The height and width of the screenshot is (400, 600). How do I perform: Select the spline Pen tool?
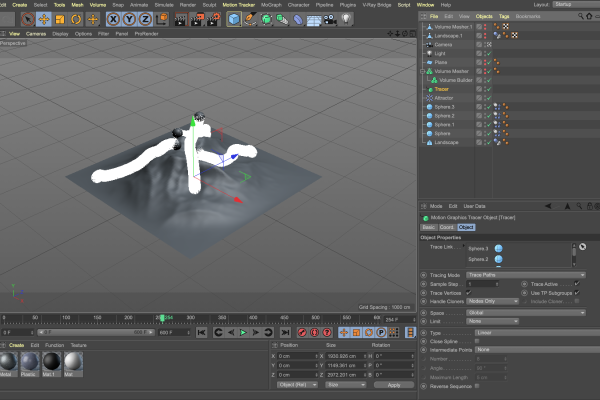250,19
